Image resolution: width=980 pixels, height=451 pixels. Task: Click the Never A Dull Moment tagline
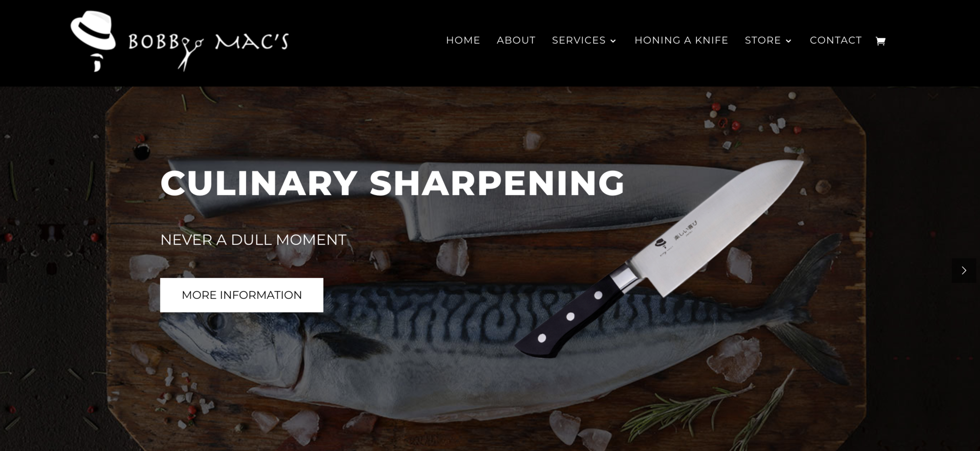tap(253, 240)
